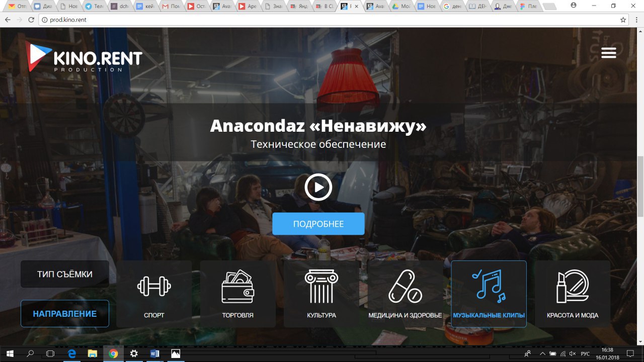Click the ПОДРОБНЕЕ button
The image size is (644, 362).
click(x=318, y=224)
